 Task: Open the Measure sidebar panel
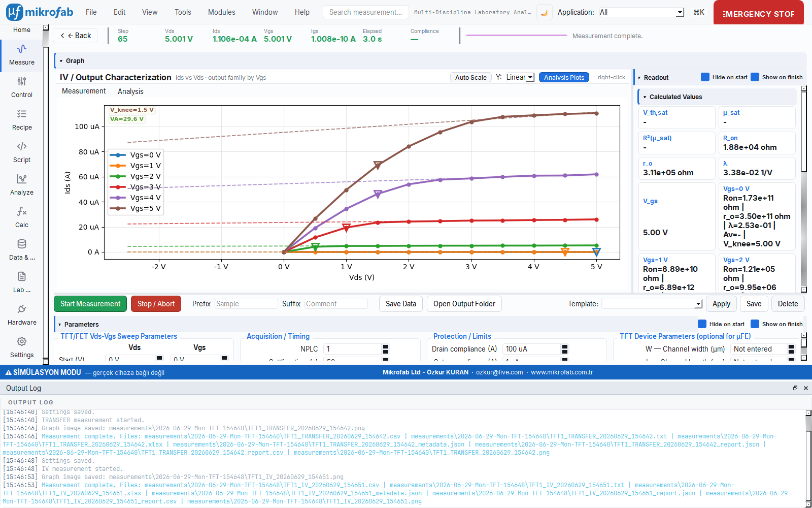22,56
